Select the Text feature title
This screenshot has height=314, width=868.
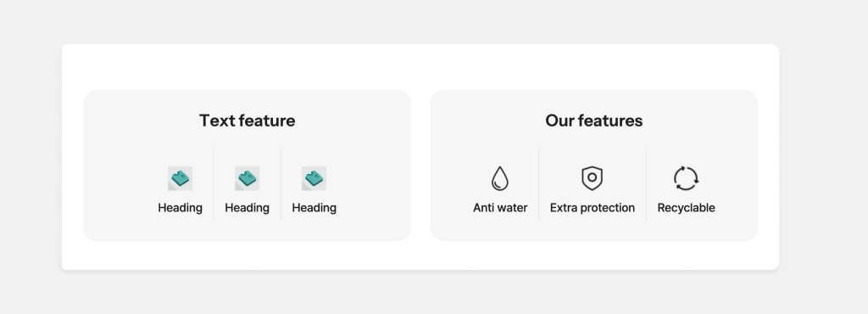tap(247, 121)
